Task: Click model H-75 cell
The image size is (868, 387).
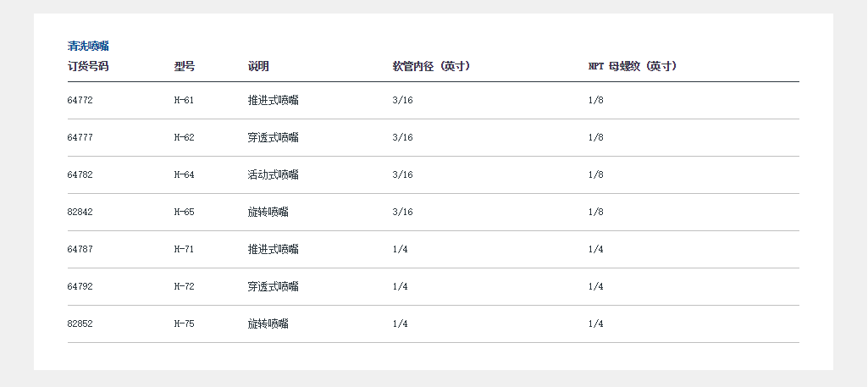Action: pyautogui.click(x=184, y=324)
